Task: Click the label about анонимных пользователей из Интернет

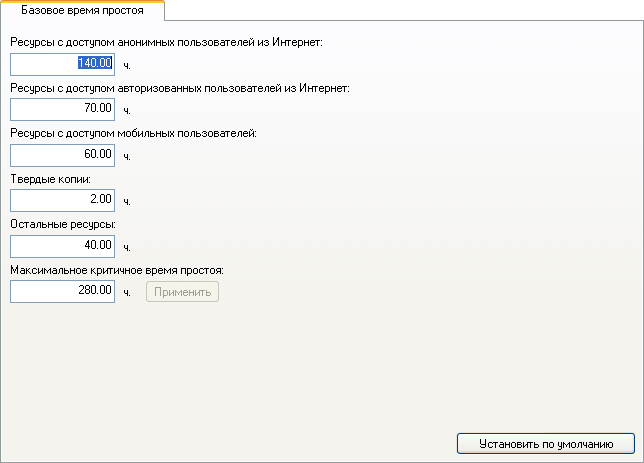Action: (x=166, y=42)
